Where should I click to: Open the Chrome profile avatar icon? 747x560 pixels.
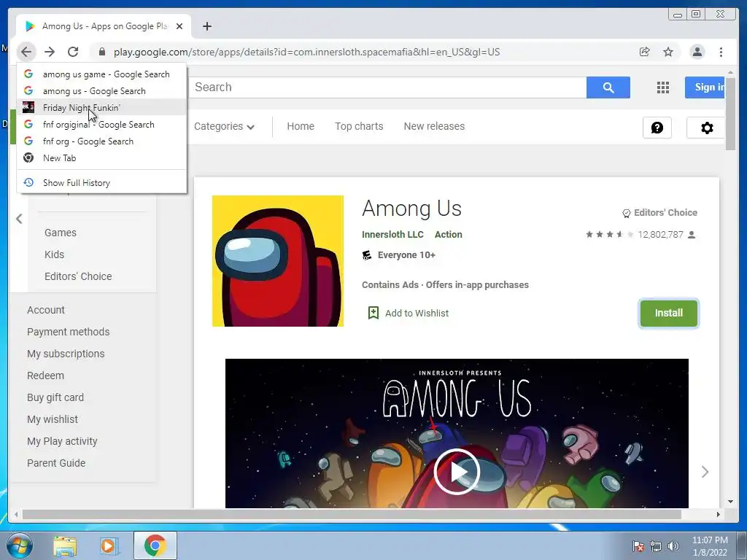coord(697,52)
